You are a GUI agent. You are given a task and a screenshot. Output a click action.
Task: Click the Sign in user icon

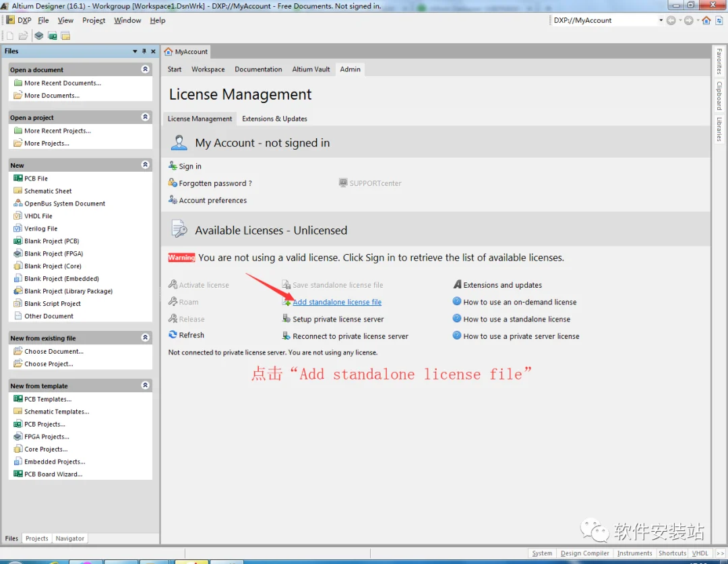pos(173,166)
